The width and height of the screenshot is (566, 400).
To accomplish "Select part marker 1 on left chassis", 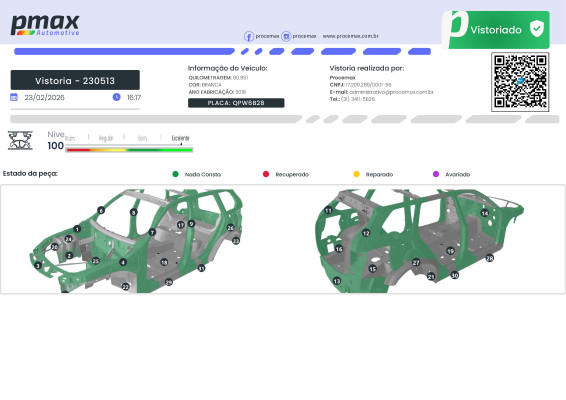I will pos(77,229).
